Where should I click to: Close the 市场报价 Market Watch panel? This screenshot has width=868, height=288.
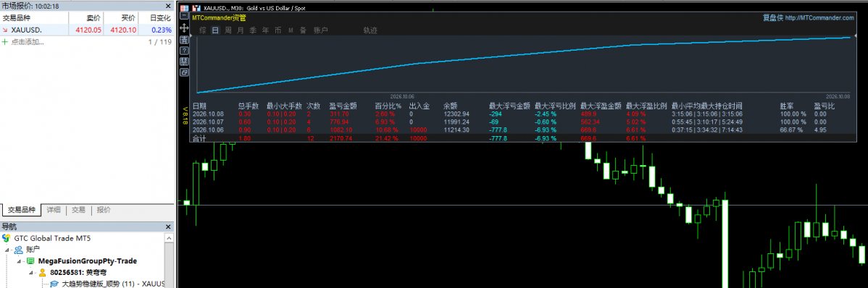(168, 6)
